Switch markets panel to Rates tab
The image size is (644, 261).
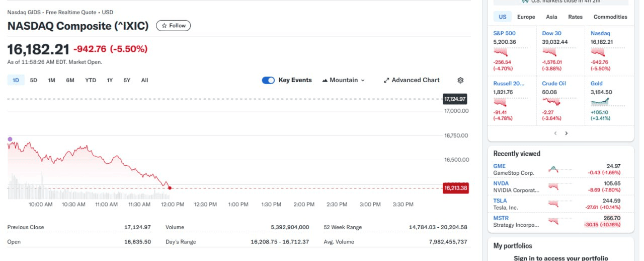click(x=575, y=17)
